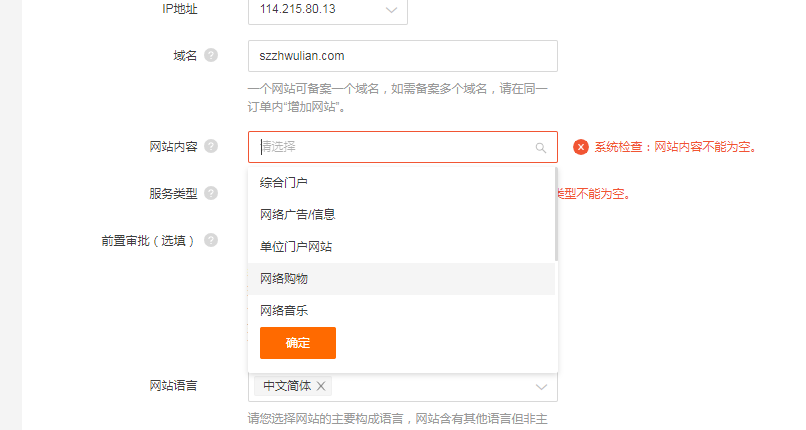Click the help icon next to 前置审批（选填）

pyautogui.click(x=211, y=240)
